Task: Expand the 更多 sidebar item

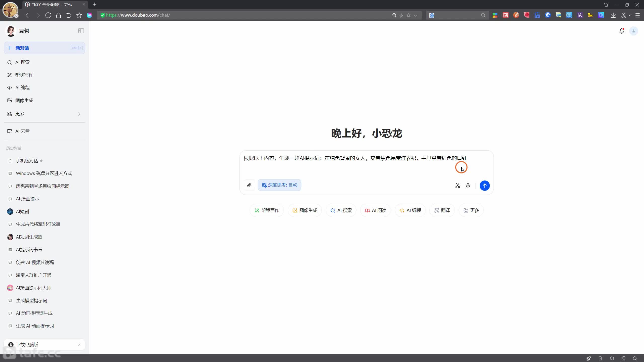Action: click(x=44, y=114)
